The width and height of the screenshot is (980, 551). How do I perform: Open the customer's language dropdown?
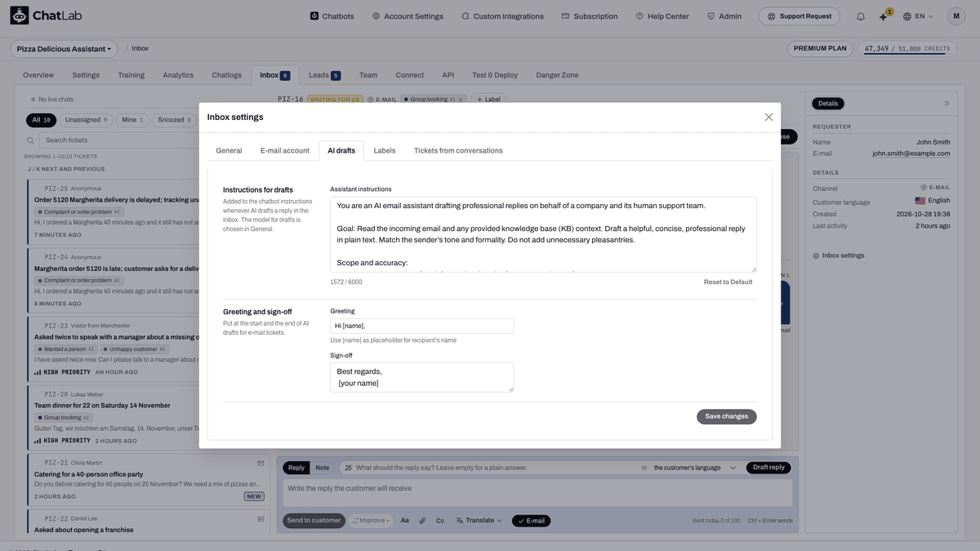click(x=695, y=468)
